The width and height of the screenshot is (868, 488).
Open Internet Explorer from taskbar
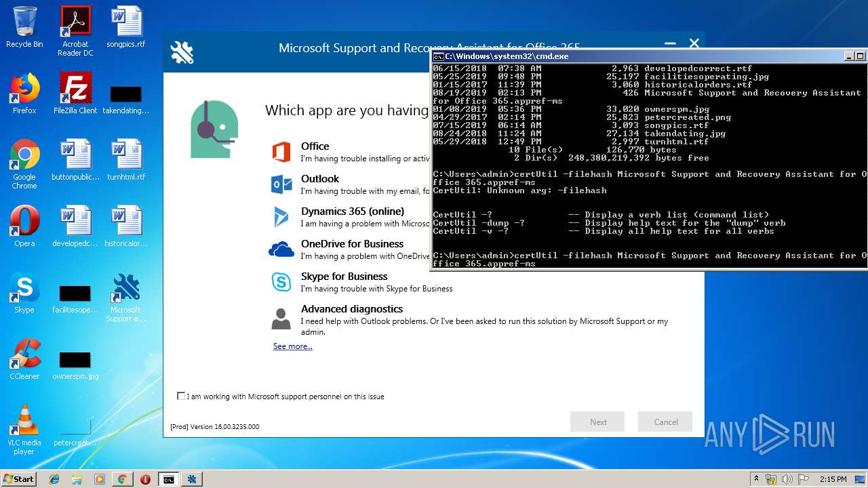click(54, 479)
